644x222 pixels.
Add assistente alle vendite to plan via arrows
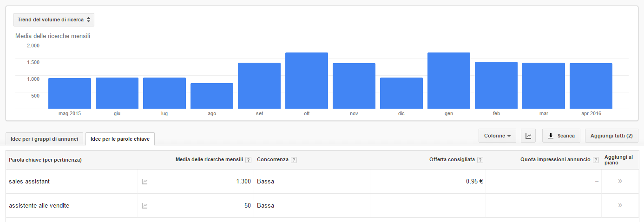point(620,205)
